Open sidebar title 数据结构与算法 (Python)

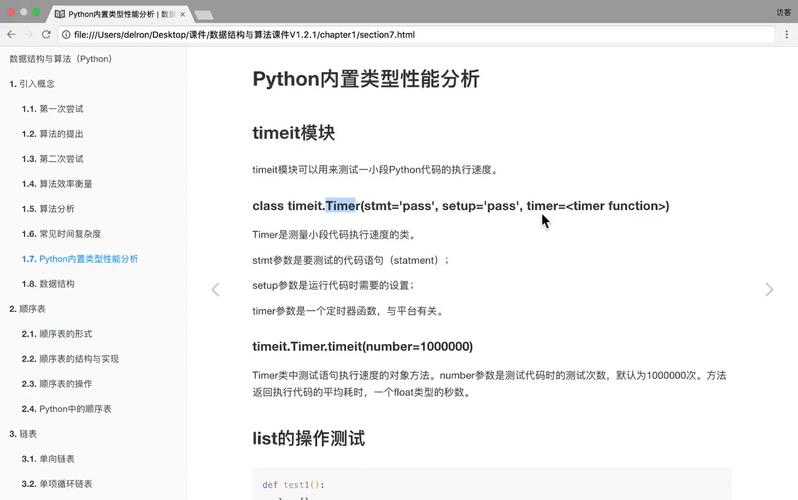click(x=61, y=59)
